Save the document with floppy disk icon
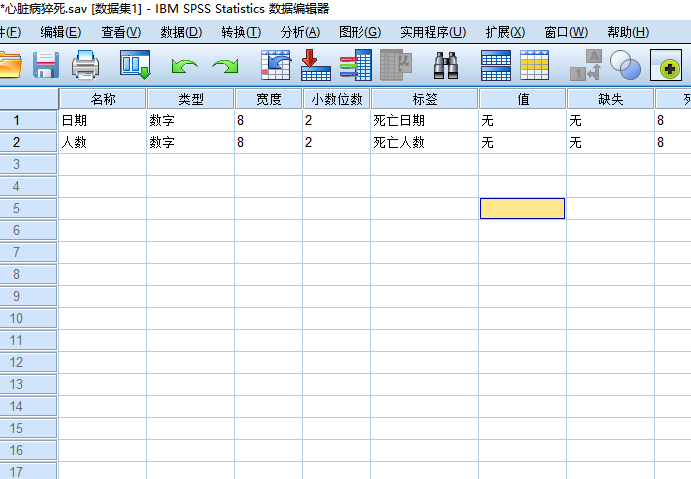Viewport: 691px width, 479px height. tap(46, 65)
